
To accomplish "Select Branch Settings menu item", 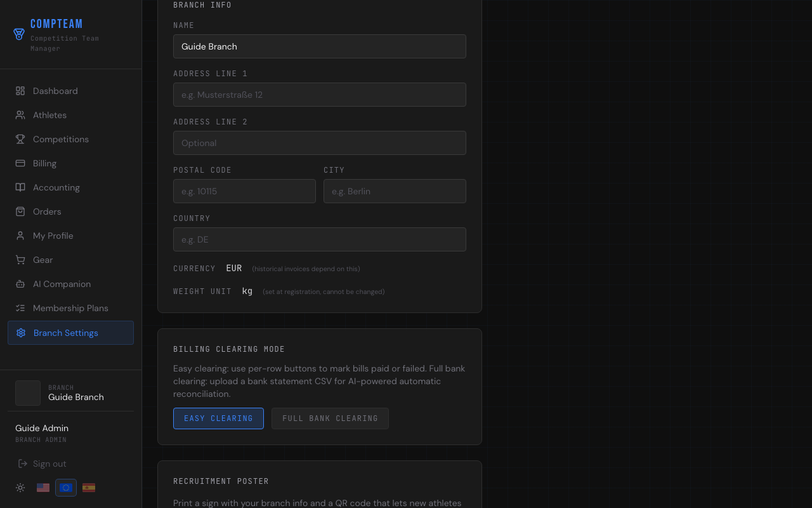I will (x=70, y=333).
